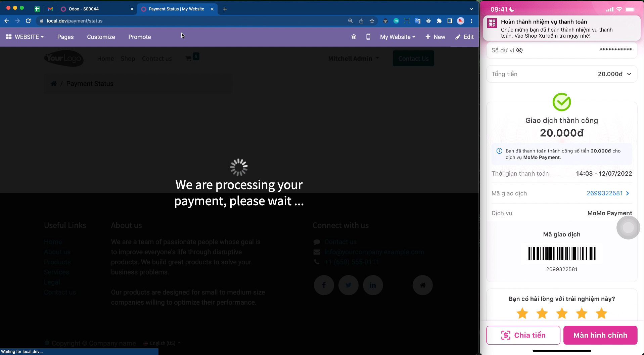Click the Edit page button
This screenshot has height=355, width=644.
tap(465, 37)
